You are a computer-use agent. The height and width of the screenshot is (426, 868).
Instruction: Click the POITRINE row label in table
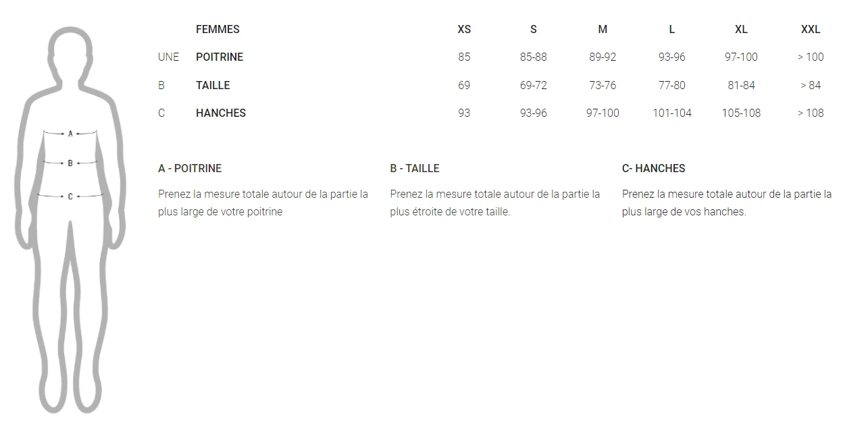click(x=220, y=57)
